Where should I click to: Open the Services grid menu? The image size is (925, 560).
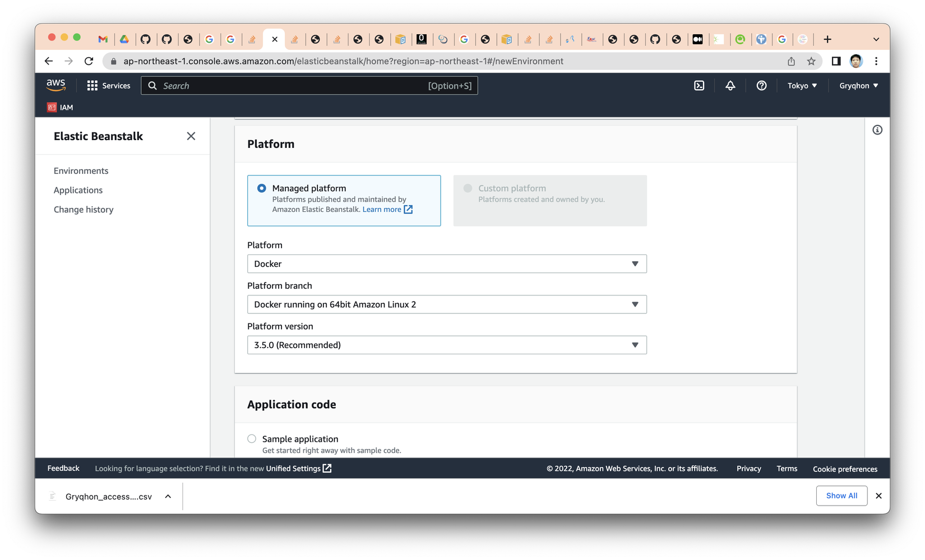click(109, 86)
